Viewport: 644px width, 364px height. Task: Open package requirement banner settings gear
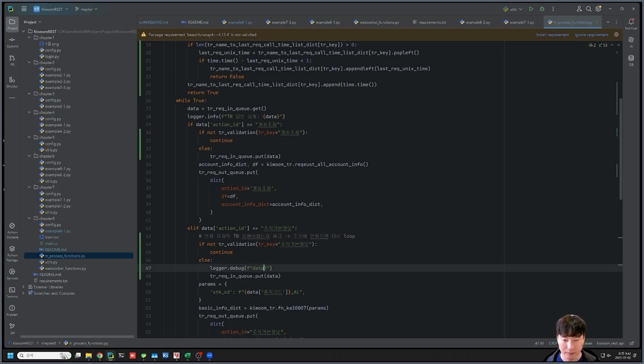(x=617, y=35)
